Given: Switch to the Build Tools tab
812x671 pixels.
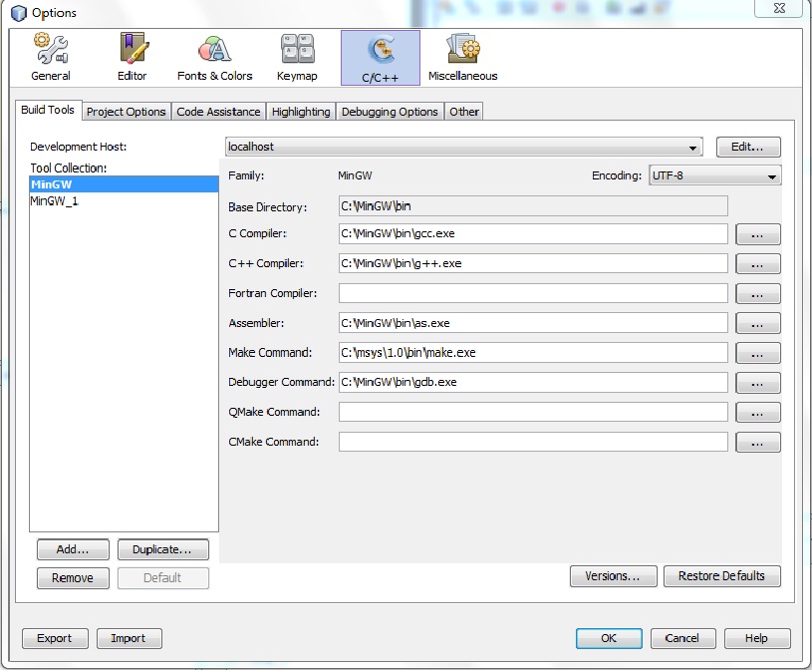Looking at the screenshot, I should (48, 110).
